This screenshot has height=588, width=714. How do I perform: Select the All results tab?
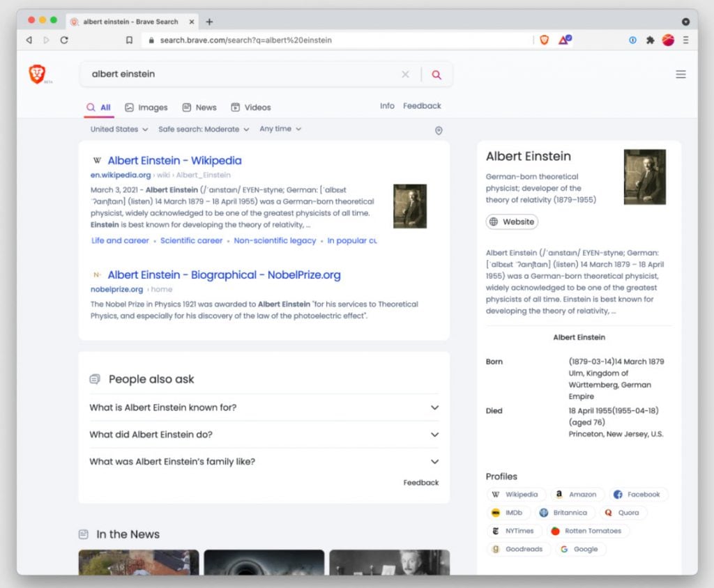click(x=99, y=107)
